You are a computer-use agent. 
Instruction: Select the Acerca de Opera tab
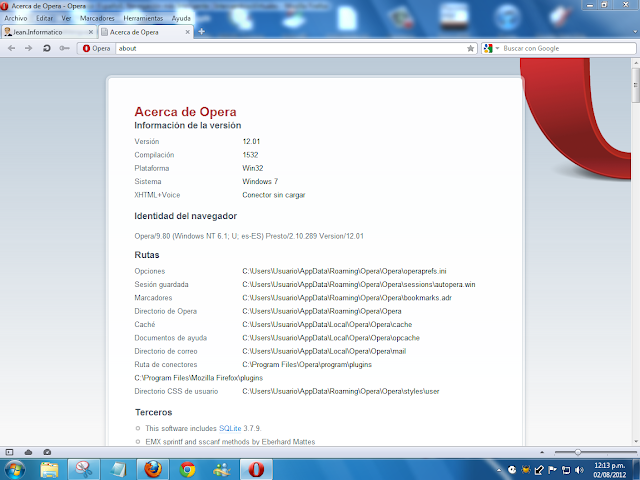point(141,32)
